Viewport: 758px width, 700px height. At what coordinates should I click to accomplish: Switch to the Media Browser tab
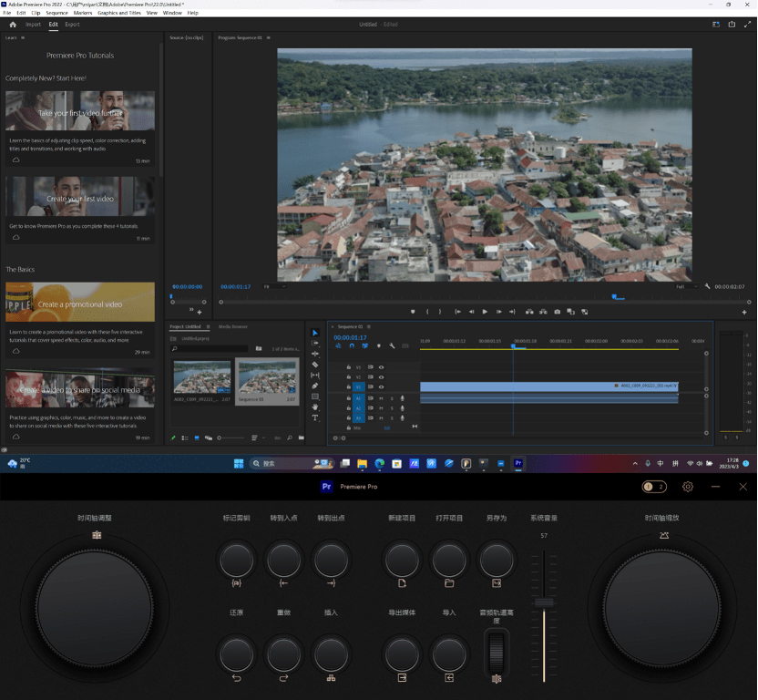coord(232,326)
